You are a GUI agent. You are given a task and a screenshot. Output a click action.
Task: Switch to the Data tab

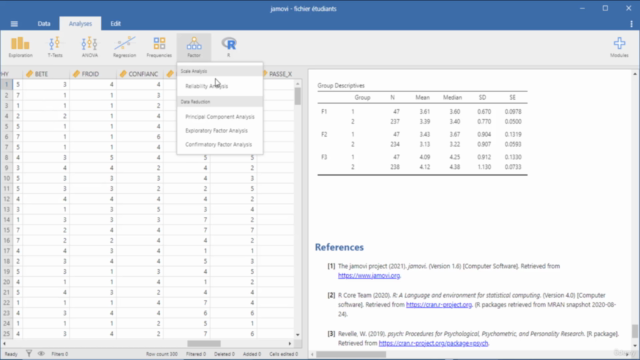[x=44, y=24]
